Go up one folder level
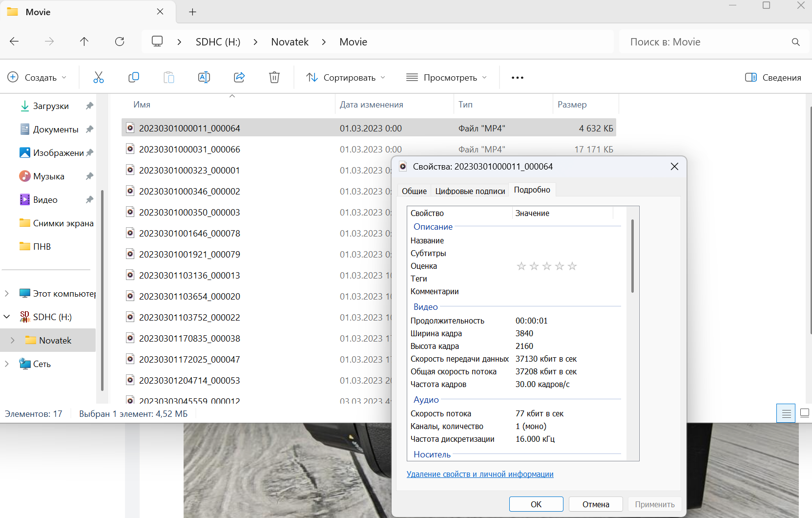This screenshot has height=518, width=812. pos(84,42)
